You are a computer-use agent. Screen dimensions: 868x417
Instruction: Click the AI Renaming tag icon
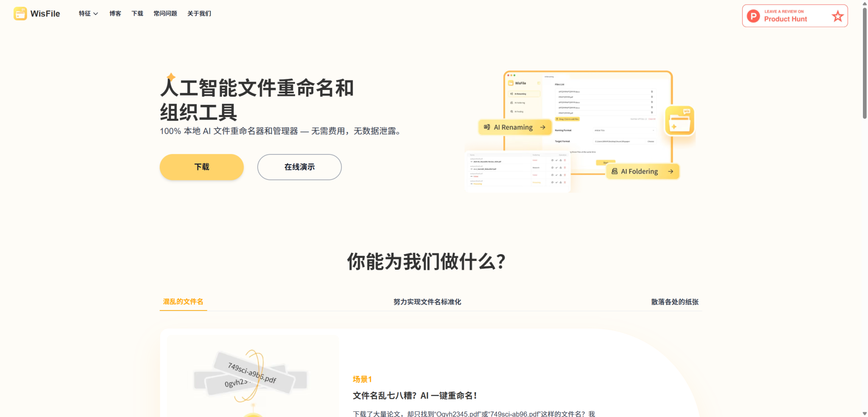point(487,127)
